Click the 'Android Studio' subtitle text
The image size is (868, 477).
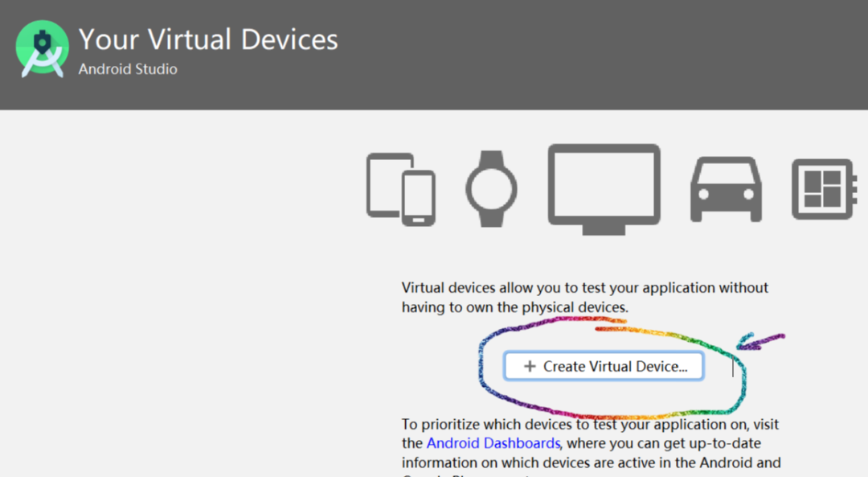(128, 69)
